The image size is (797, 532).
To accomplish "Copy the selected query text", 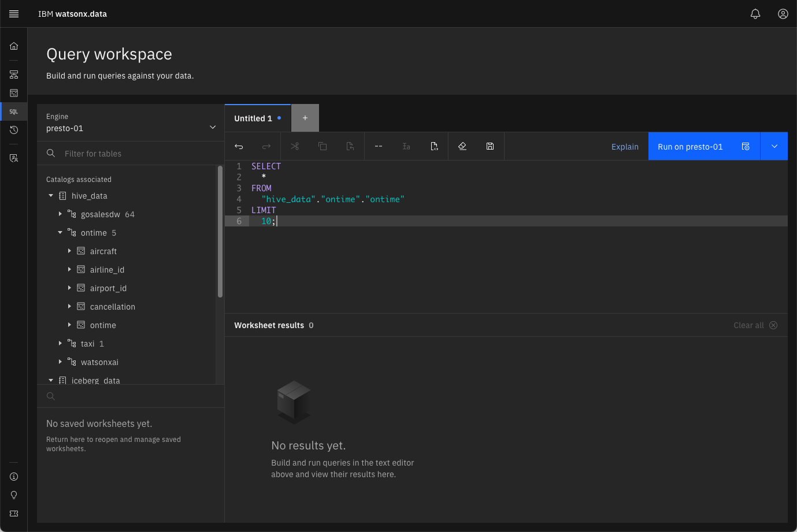I will (x=322, y=147).
